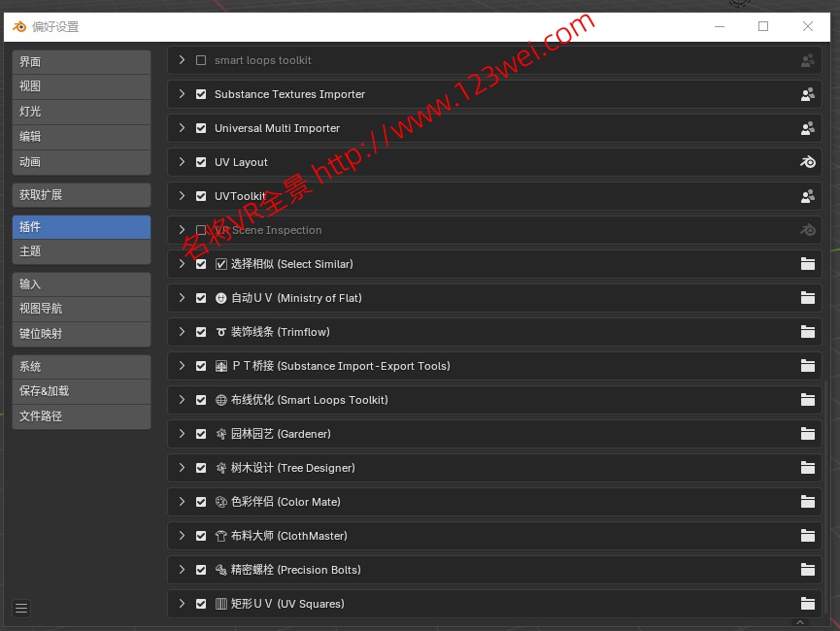Click the folder icon on ClothMaster row
The width and height of the screenshot is (840, 631).
coord(807,536)
